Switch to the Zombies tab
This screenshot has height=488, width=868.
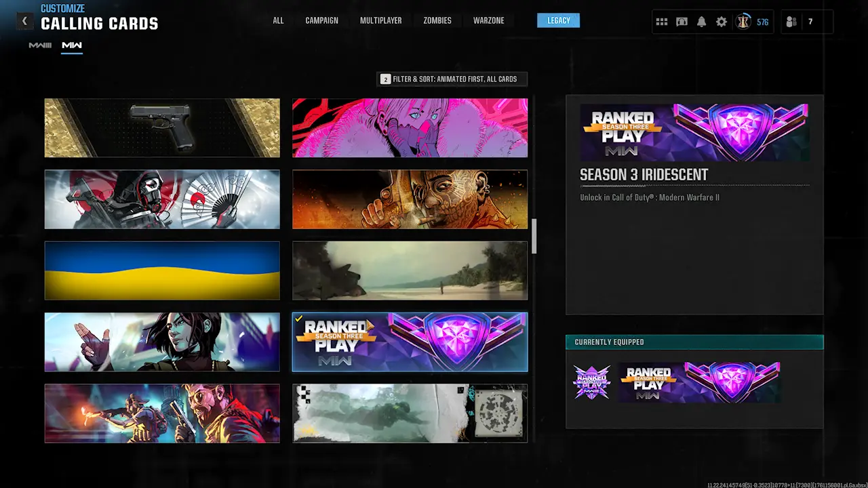click(437, 20)
